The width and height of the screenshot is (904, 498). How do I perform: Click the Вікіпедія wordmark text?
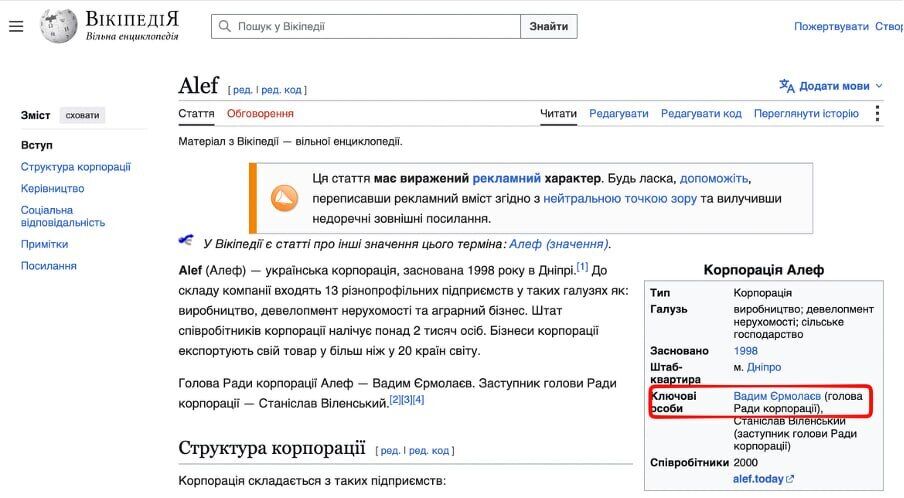[132, 19]
